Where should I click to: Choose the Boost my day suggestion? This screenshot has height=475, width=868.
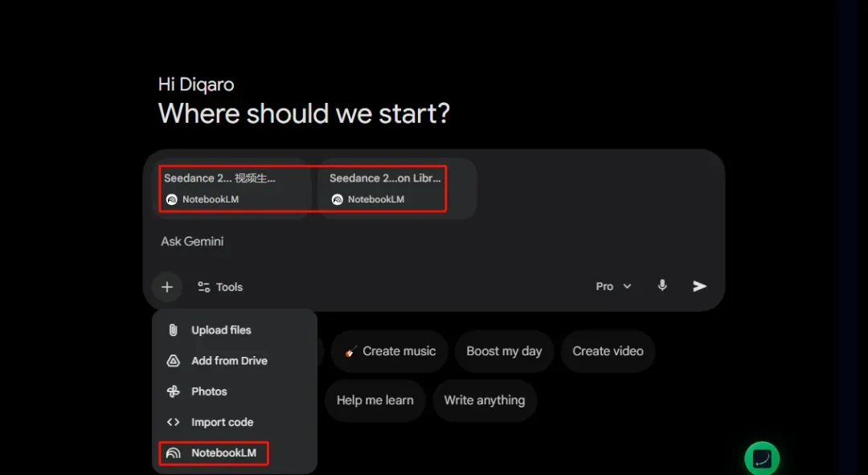pyautogui.click(x=504, y=351)
